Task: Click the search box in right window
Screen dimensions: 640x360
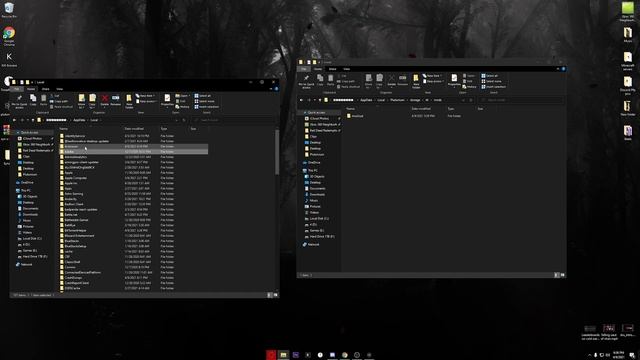Action: (522, 100)
